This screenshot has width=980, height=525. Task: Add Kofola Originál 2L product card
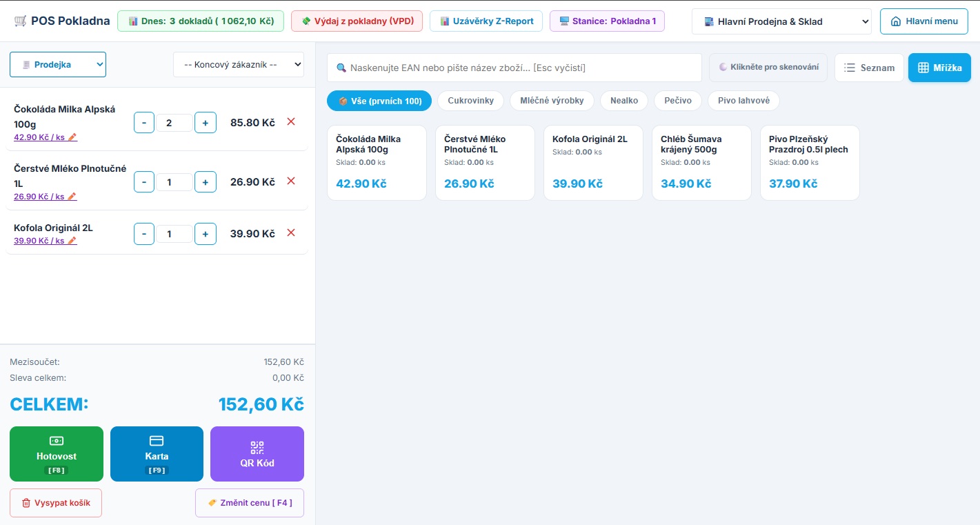click(593, 163)
